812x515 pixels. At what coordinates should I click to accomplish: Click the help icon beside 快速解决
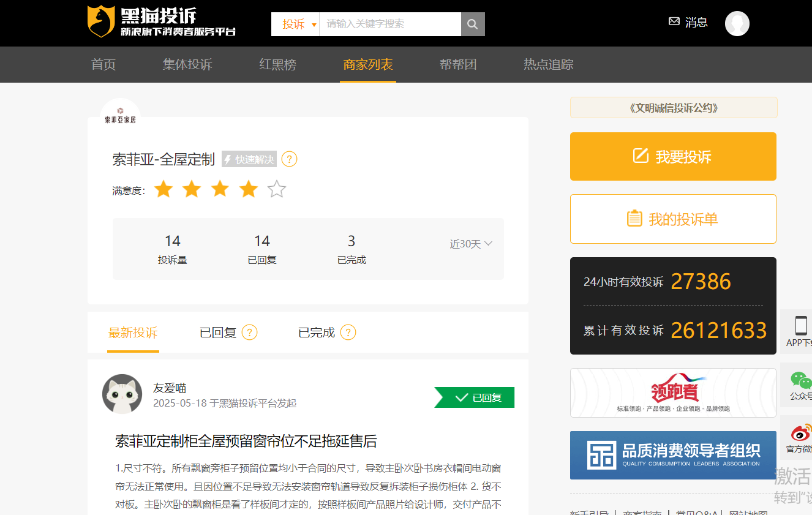tap(289, 159)
